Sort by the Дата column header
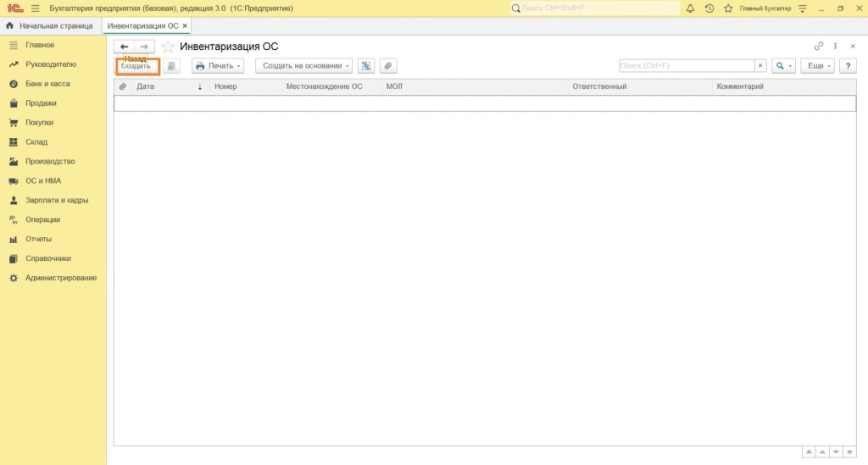868x465 pixels. point(170,86)
